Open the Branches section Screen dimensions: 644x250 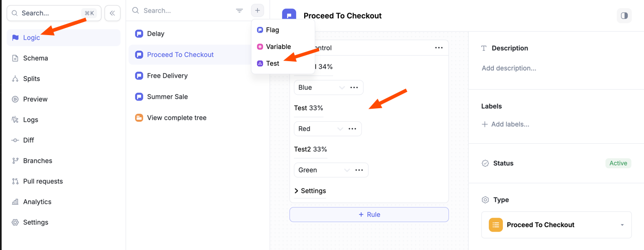point(38,161)
